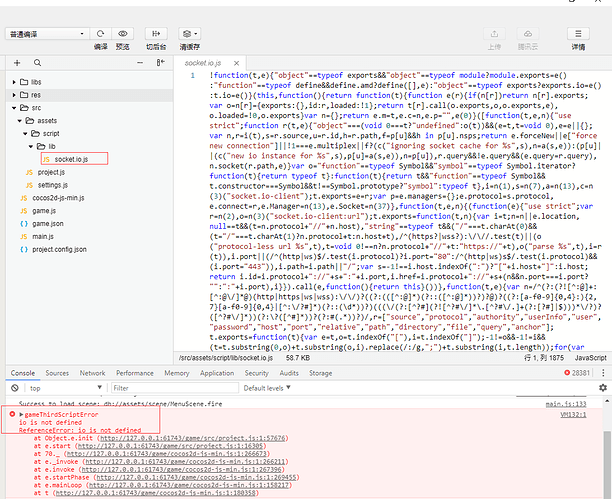612x499 pixels.
Task: Open the main.js:133 source link
Action: (x=566, y=404)
